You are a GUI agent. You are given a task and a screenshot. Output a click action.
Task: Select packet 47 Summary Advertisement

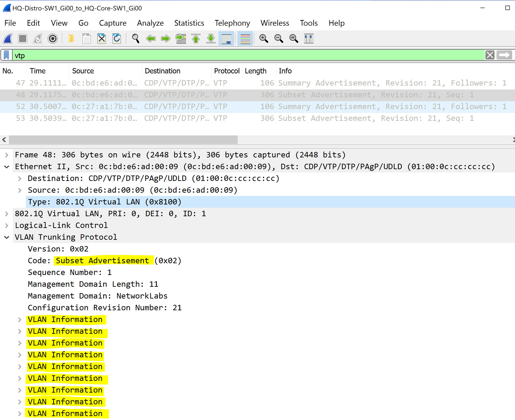(x=257, y=83)
